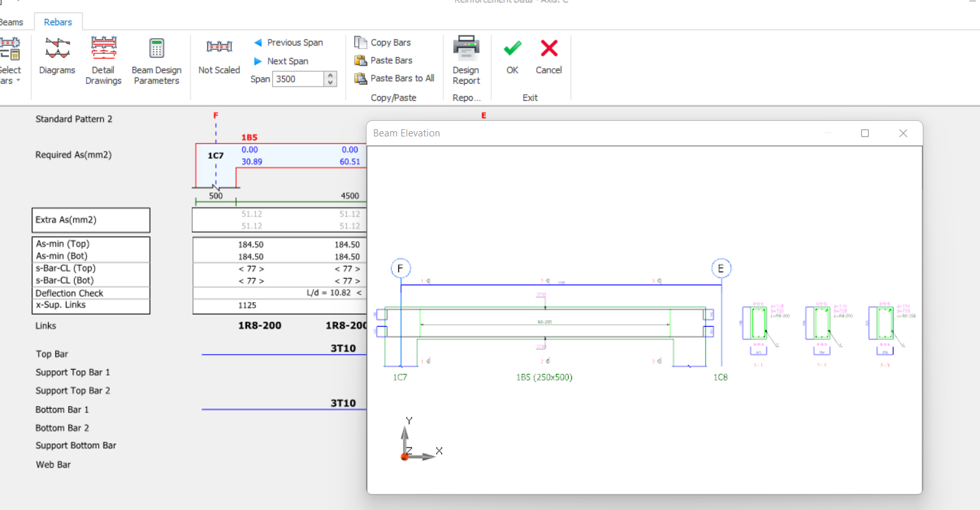Screen dimensions: 980x510
Task: Go to Previous Span
Action: 288,42
